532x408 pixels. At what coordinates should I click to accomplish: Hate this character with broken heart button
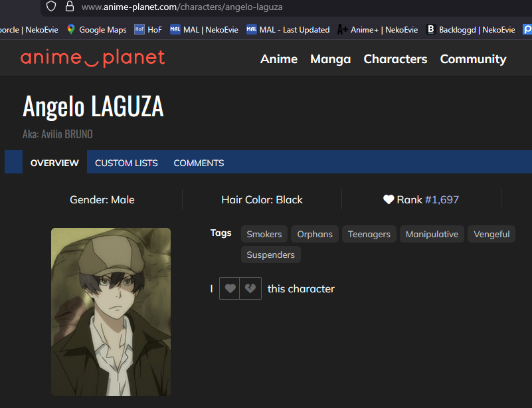(250, 288)
